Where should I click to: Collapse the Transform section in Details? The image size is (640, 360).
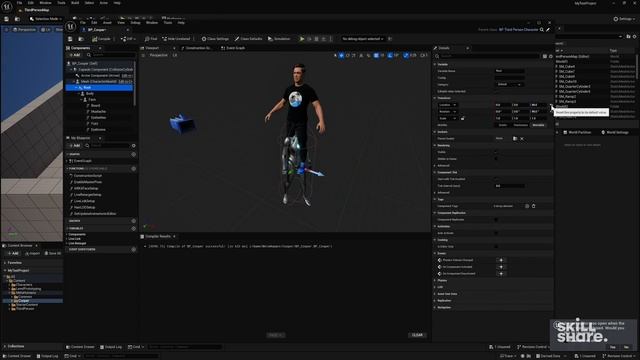(435, 98)
